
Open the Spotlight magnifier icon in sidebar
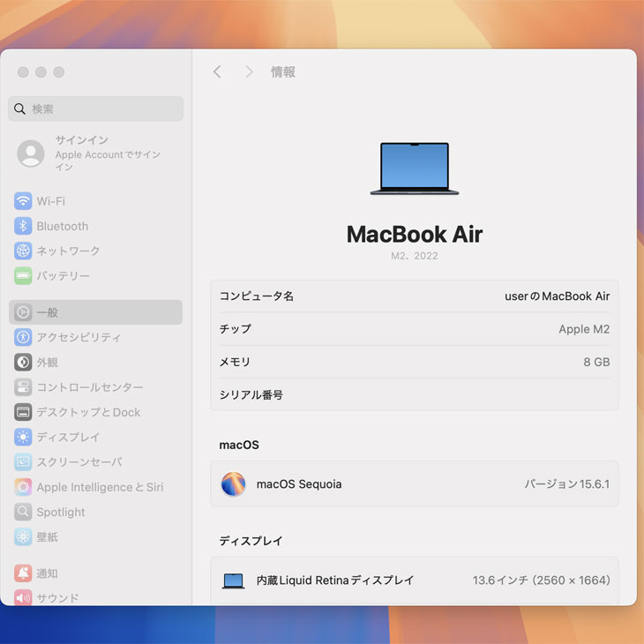(x=23, y=512)
